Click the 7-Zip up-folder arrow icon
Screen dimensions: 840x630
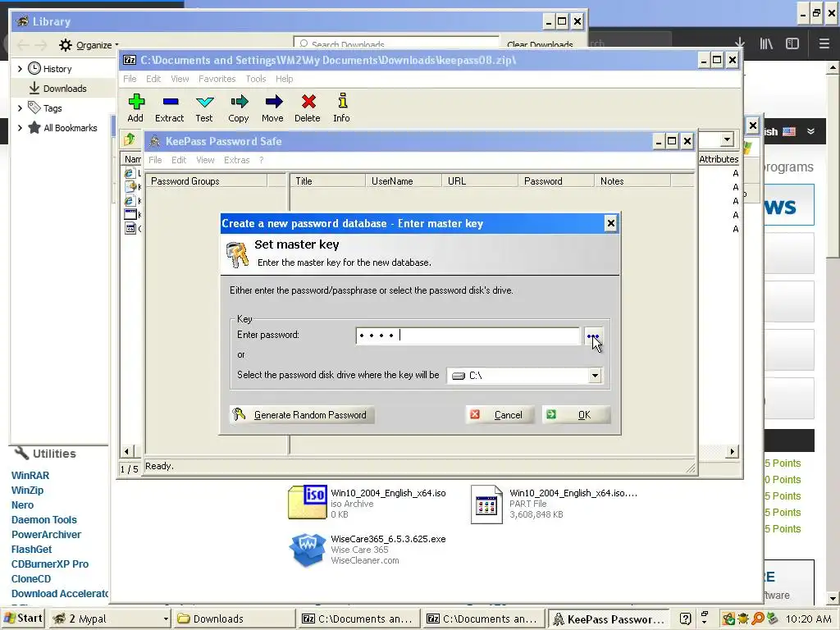[x=129, y=139]
